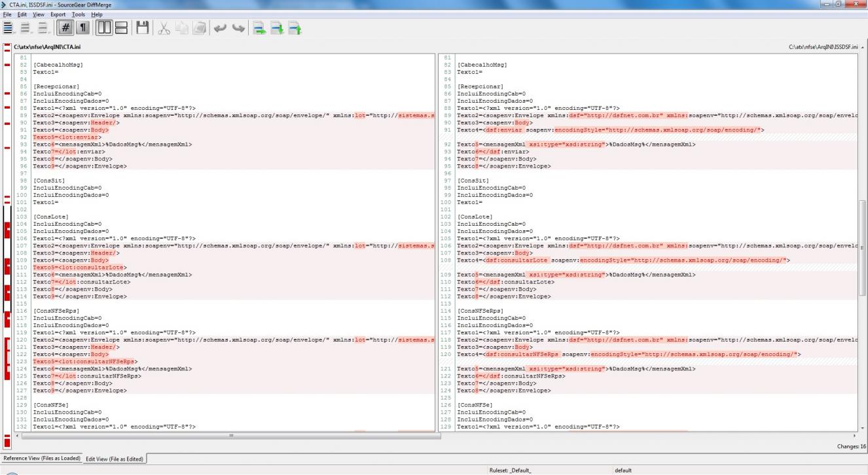
Task: Open the Export menu
Action: pos(58,14)
